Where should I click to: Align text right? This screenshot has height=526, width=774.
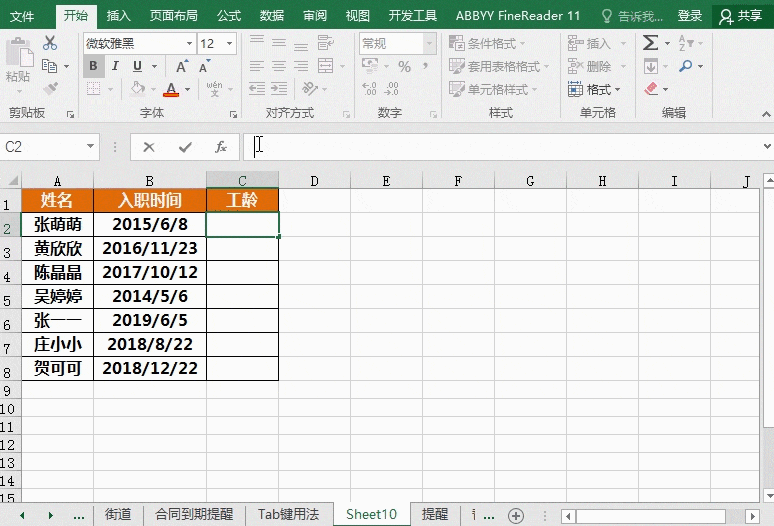pos(301,66)
